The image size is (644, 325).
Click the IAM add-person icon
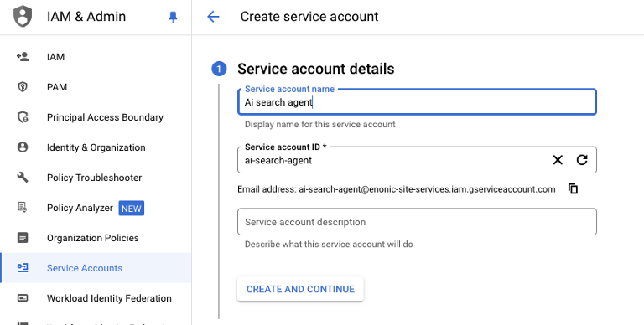23,57
